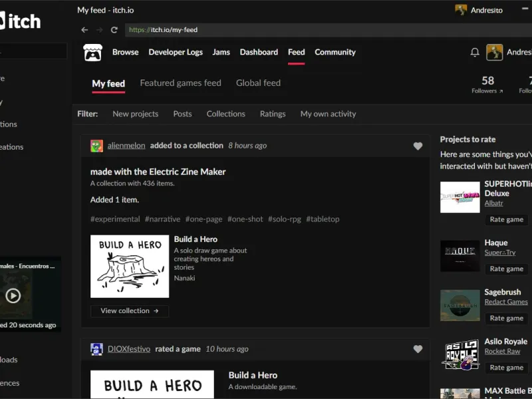Click Rate game for SUPERHOT Deluxe
The height and width of the screenshot is (399, 532).
coord(507,220)
